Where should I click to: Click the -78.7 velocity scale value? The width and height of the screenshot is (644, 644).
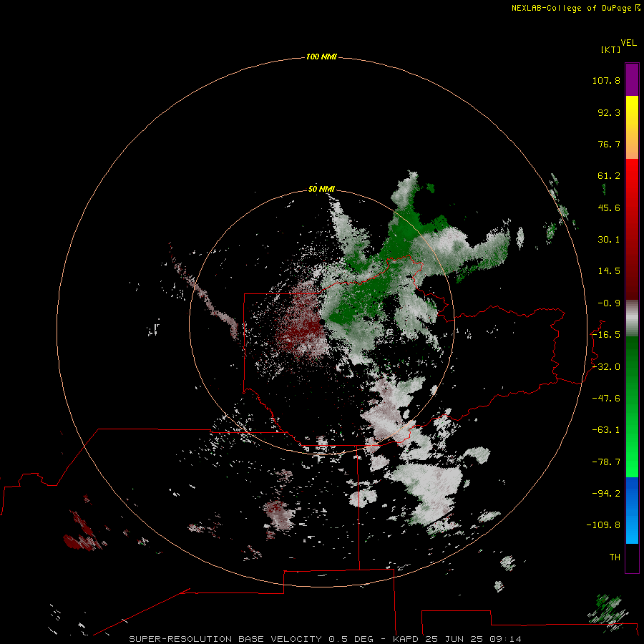606,462
